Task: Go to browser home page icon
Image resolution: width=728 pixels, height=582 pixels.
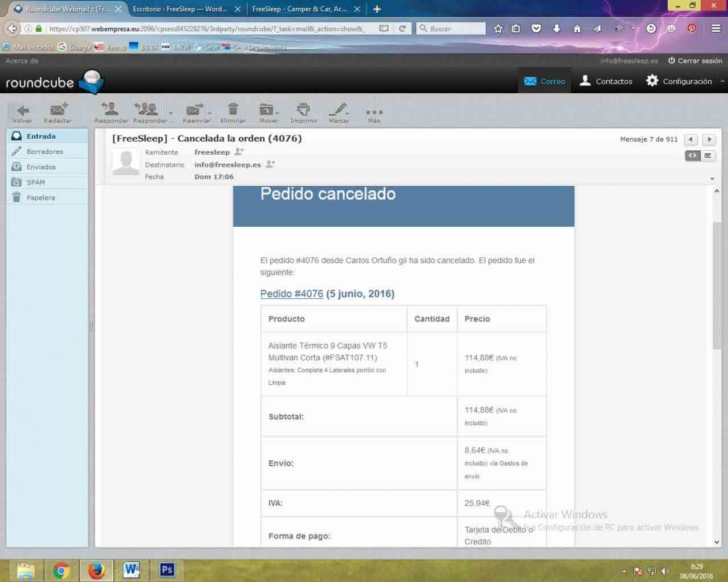Action: click(577, 29)
